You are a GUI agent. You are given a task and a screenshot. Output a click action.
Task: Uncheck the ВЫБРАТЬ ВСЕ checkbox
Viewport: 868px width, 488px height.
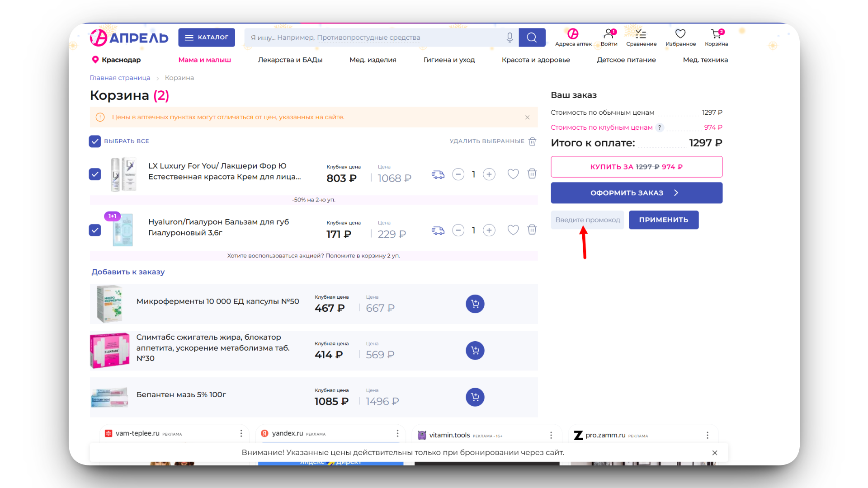[x=95, y=141]
